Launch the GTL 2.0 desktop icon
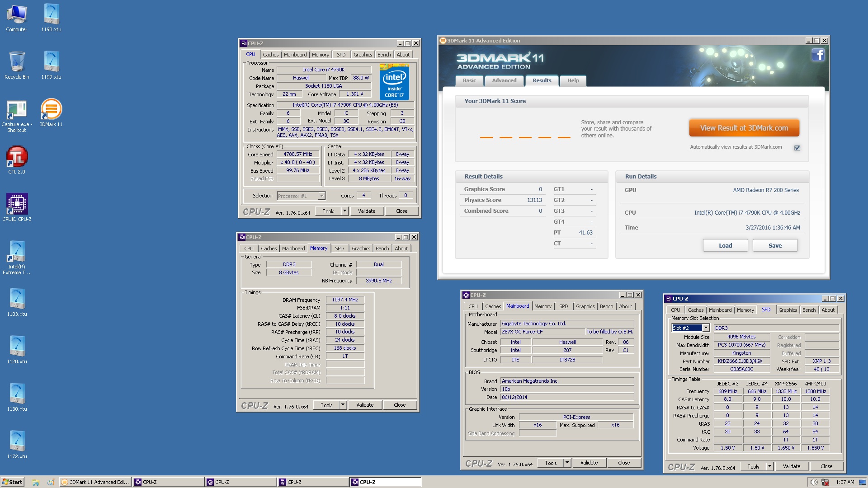The width and height of the screenshot is (868, 488). tap(17, 160)
